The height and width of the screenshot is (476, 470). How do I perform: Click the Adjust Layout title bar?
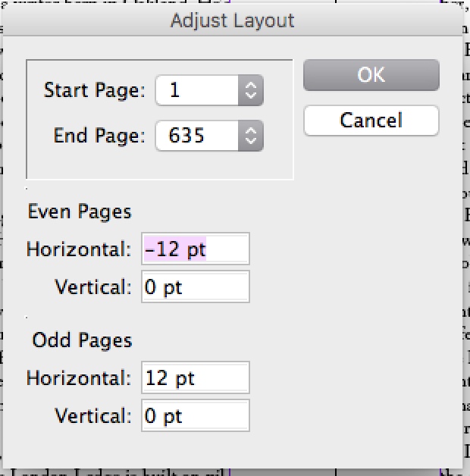tap(232, 20)
